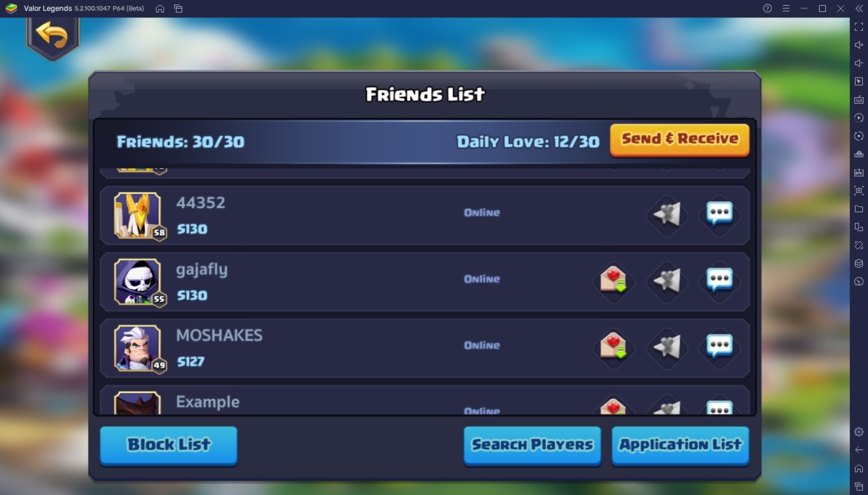View player 44352's avatar
The height and width of the screenshot is (495, 868).
pyautogui.click(x=138, y=215)
